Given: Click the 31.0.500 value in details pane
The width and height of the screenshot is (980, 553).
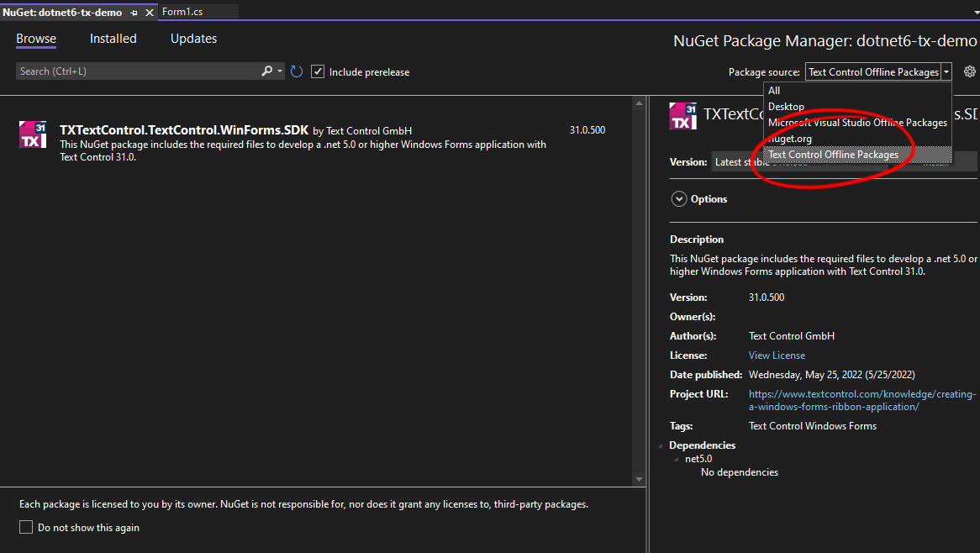Looking at the screenshot, I should pos(767,298).
